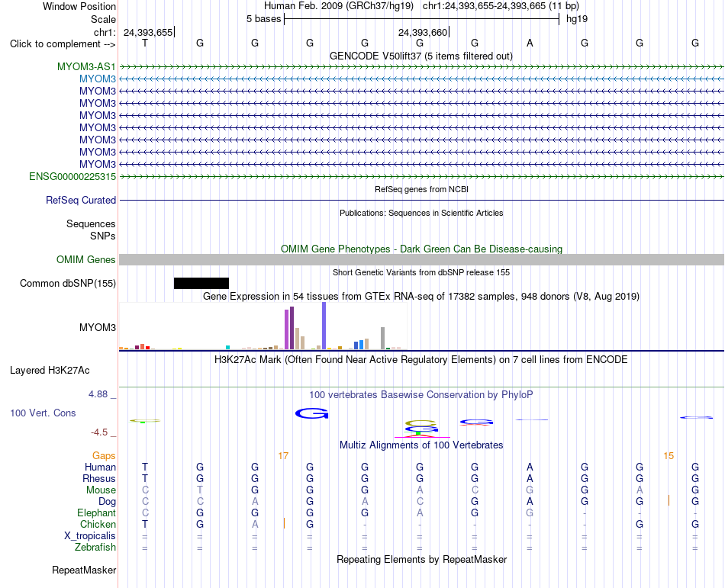Click 'Multiz Alignments of 100 Vertebrates' title
Screen dimensions: 725x588
(421, 445)
